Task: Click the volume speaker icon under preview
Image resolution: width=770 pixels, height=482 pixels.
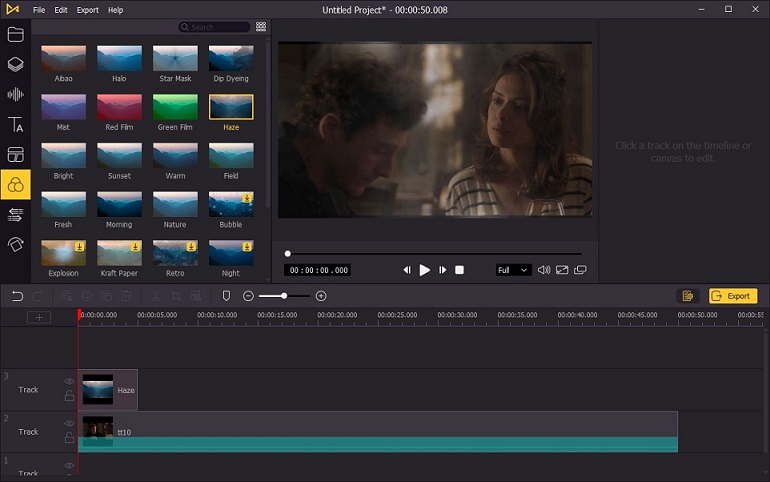Action: pos(544,270)
